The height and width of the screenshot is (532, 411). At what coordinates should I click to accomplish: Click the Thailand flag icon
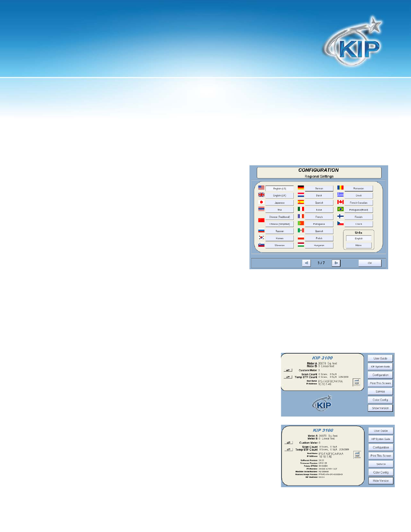click(261, 209)
